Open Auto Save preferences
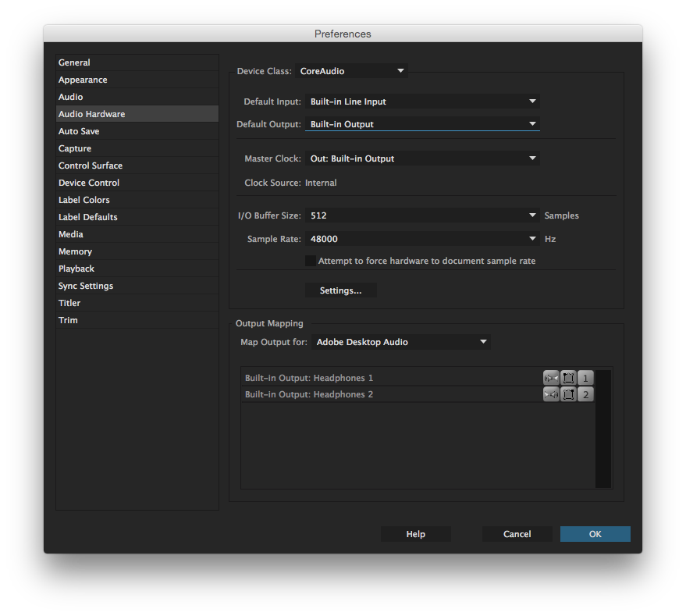This screenshot has height=616, width=686. coord(137,131)
